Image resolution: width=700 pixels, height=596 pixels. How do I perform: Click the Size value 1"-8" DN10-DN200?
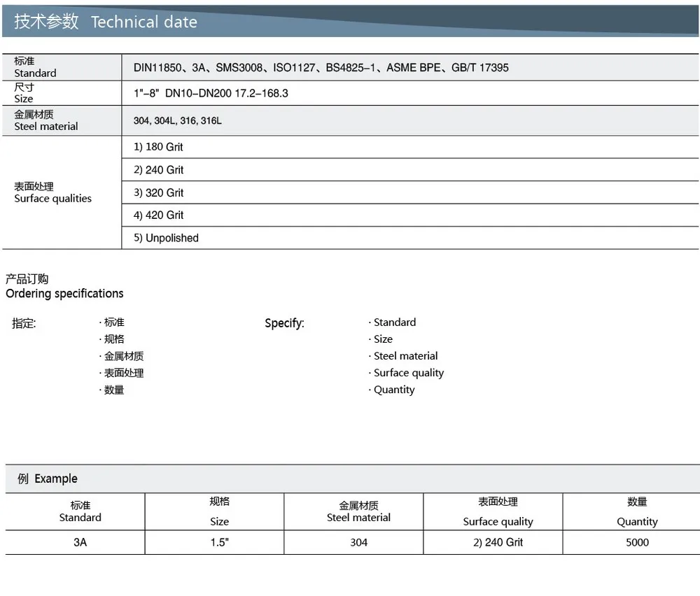click(x=211, y=93)
